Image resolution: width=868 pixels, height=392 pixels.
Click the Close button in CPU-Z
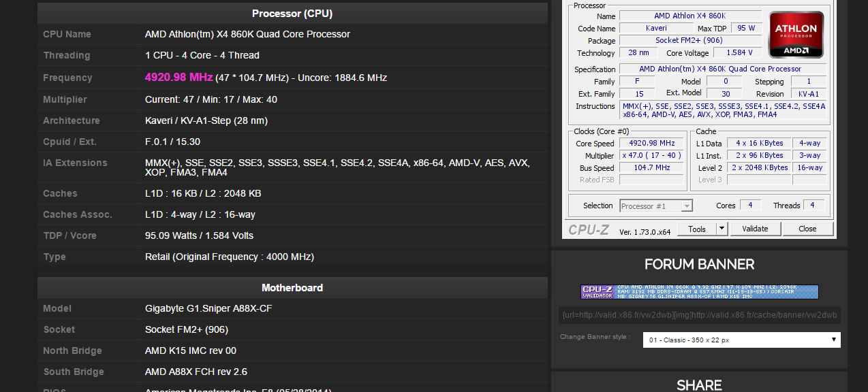807,229
